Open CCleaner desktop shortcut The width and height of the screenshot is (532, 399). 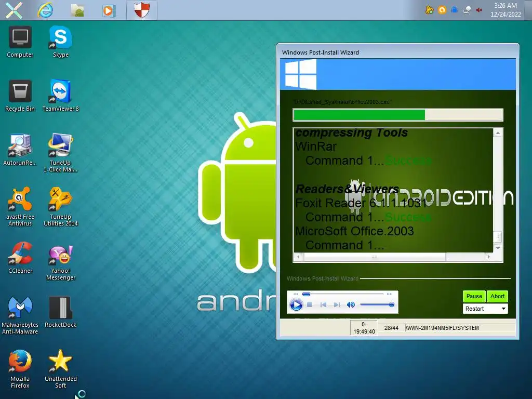pyautogui.click(x=20, y=258)
